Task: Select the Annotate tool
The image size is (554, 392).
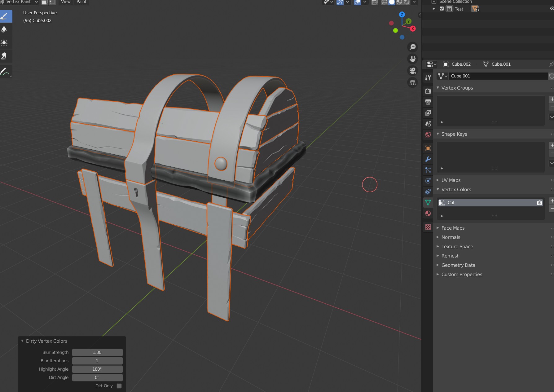Action: [5, 72]
